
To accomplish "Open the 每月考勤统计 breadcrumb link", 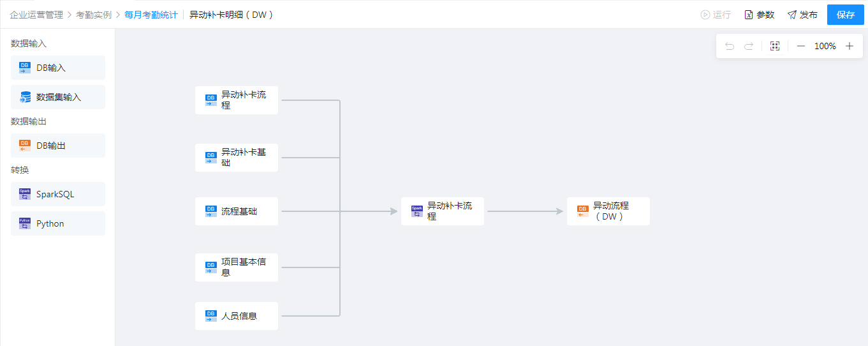I will coord(151,15).
